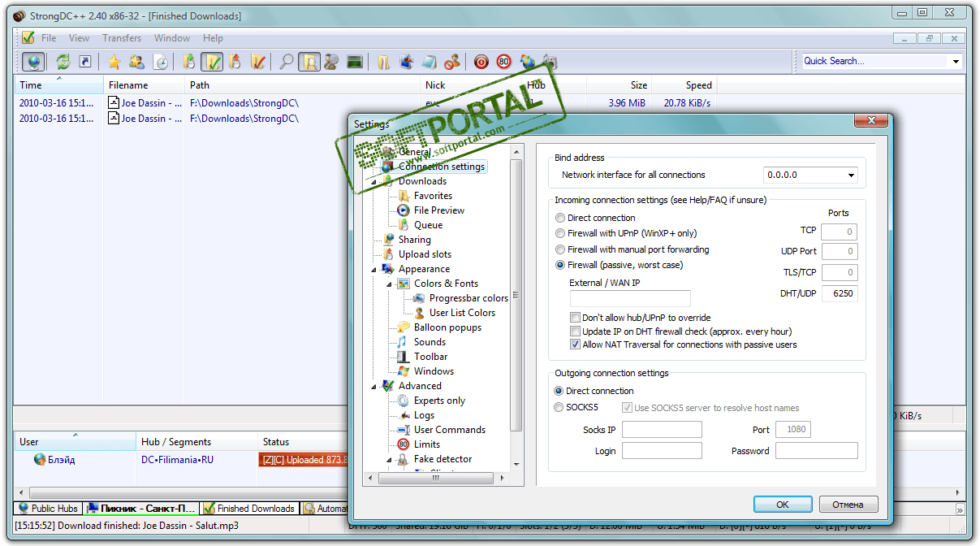The image size is (980, 546).
Task: Select File Preview settings page
Action: pos(438,210)
